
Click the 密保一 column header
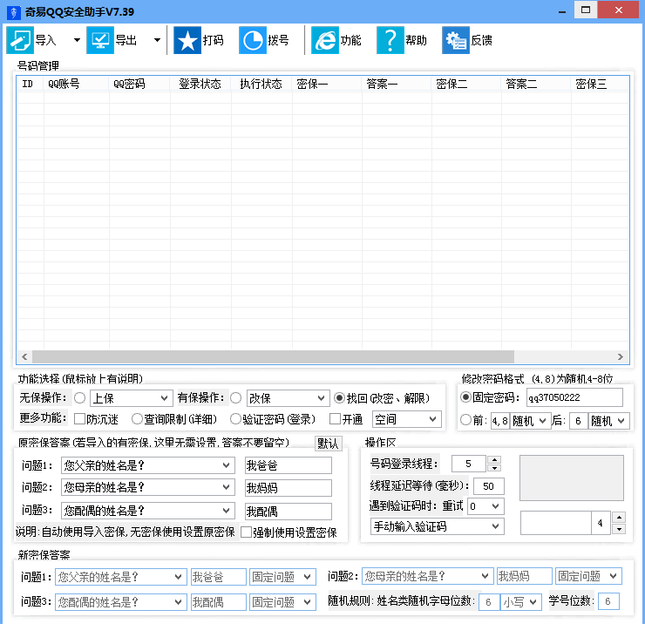click(327, 84)
